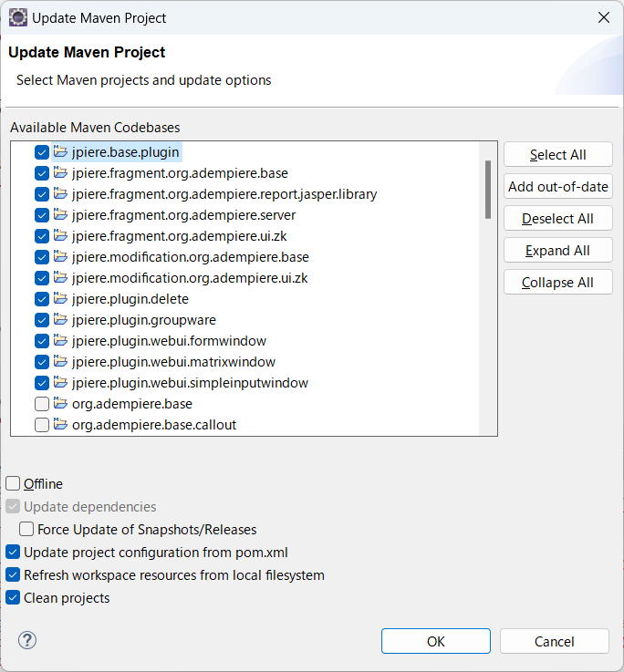Screen dimensions: 624x672
Task: Uncheck the jpiere.base.plugin checkbox
Action: tap(42, 152)
